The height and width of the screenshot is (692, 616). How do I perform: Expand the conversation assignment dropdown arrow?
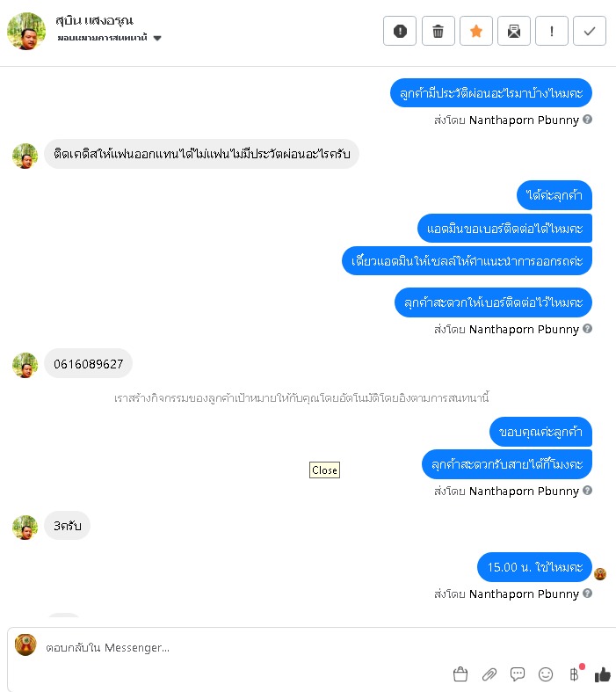tap(157, 38)
